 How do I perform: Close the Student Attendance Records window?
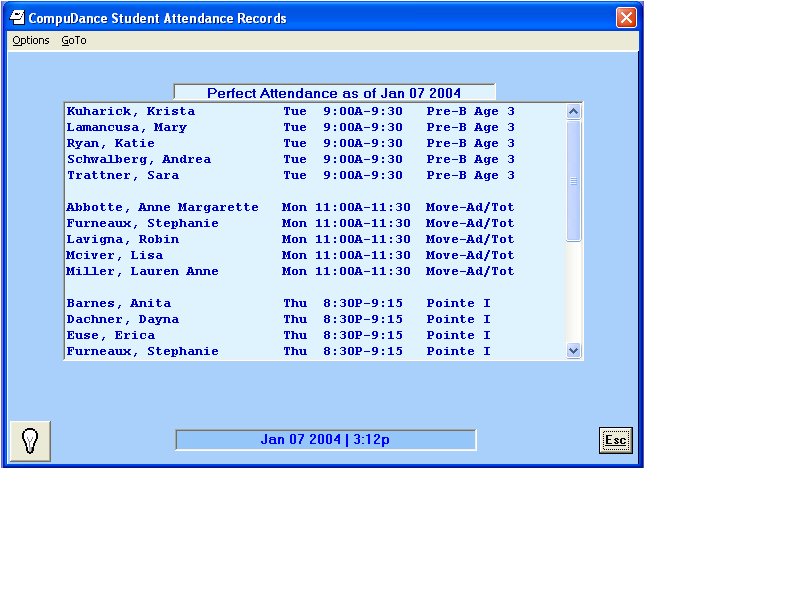(x=626, y=18)
